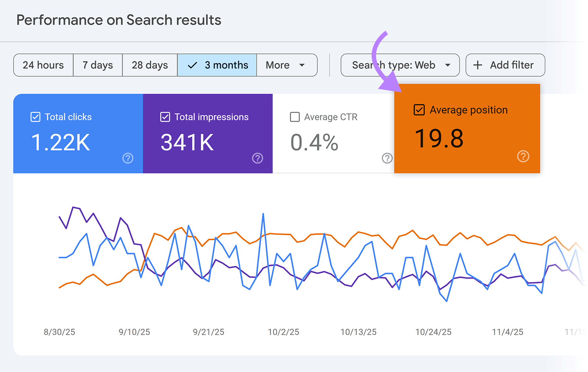Screen dimensions: 588x372
Task: Click the 10/2/25 date label on chart axis
Action: coord(284,332)
